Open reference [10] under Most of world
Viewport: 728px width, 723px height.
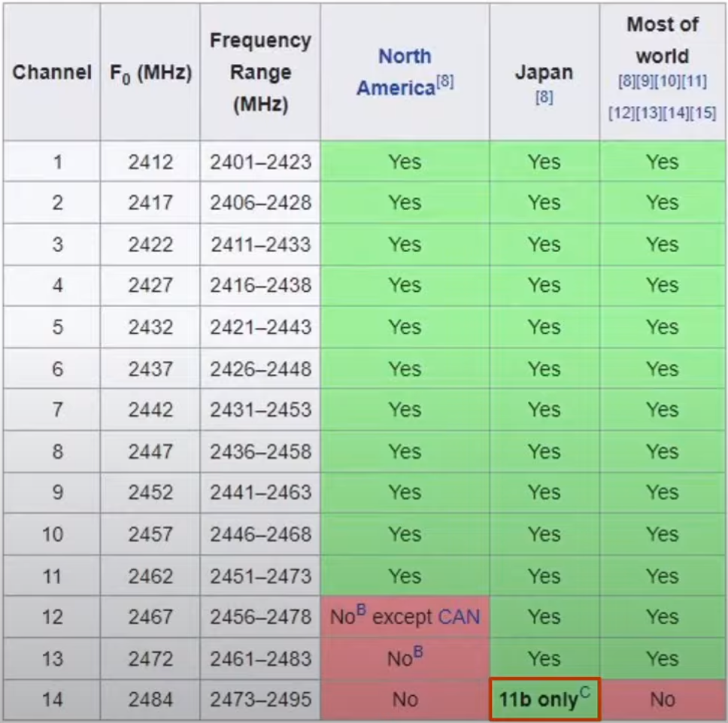(x=667, y=82)
